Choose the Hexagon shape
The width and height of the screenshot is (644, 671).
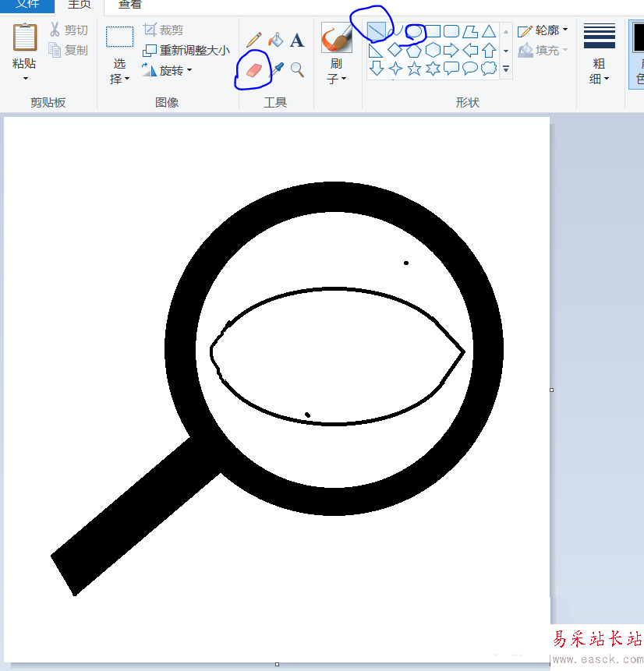coord(433,50)
